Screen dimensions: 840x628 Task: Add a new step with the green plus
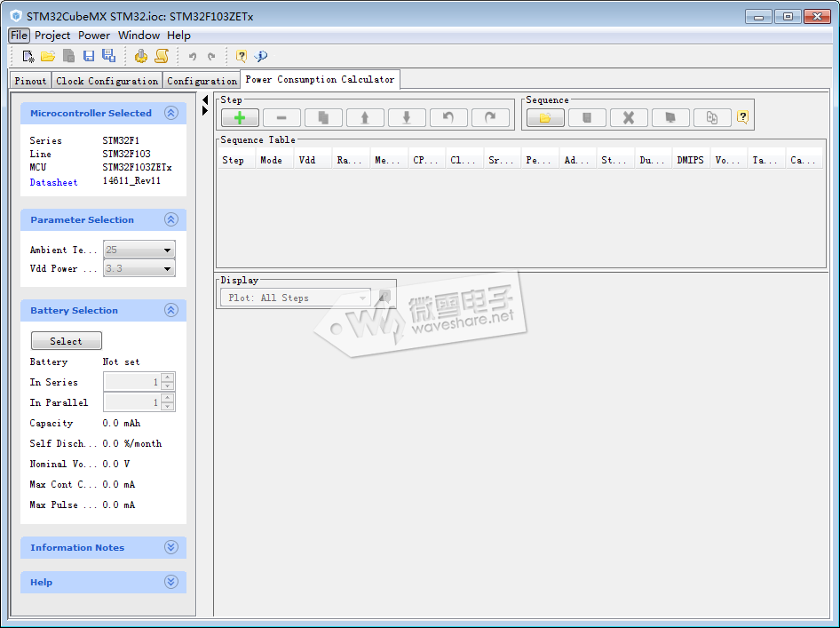(240, 117)
